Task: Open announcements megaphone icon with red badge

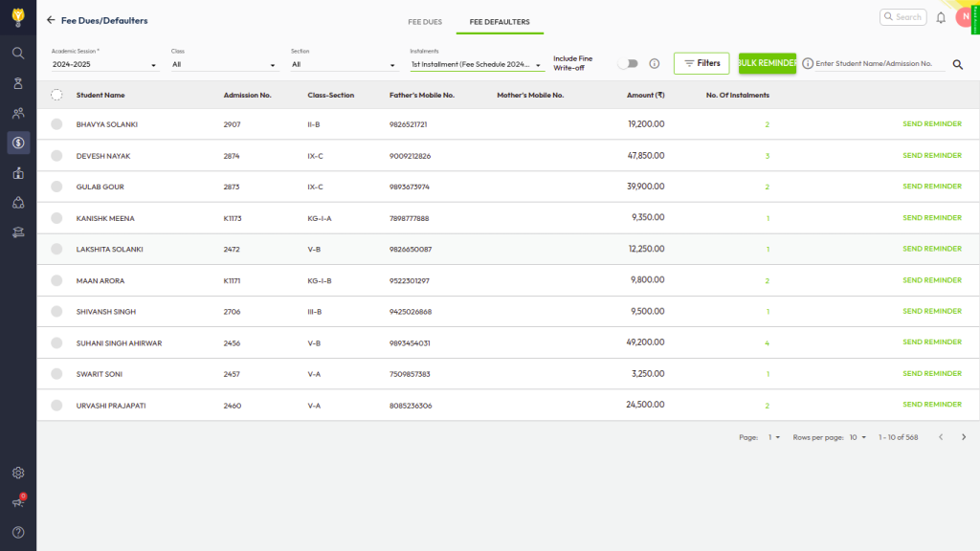Action: [x=18, y=502]
